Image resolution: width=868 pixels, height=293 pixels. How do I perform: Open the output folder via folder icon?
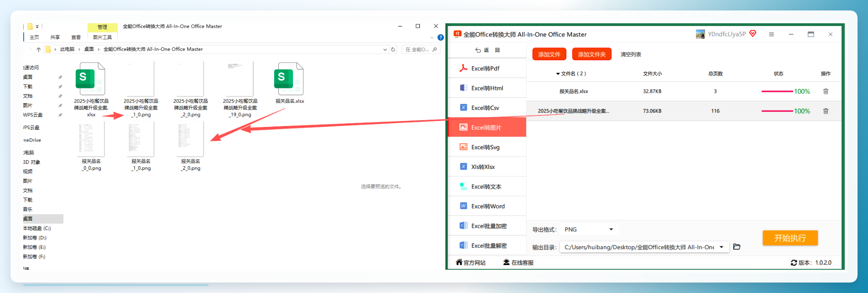[737, 247]
